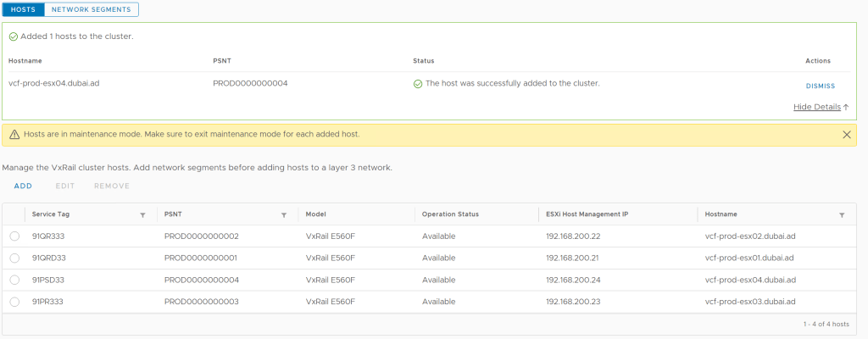The image size is (868, 339).
Task: Open the PSNT column filter icon
Action: coord(284,215)
